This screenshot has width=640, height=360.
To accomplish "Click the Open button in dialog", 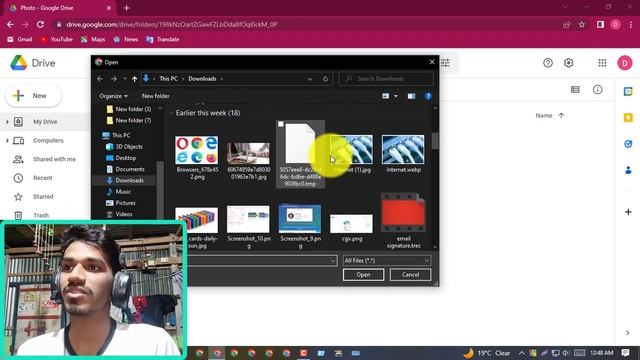I will click(x=363, y=275).
